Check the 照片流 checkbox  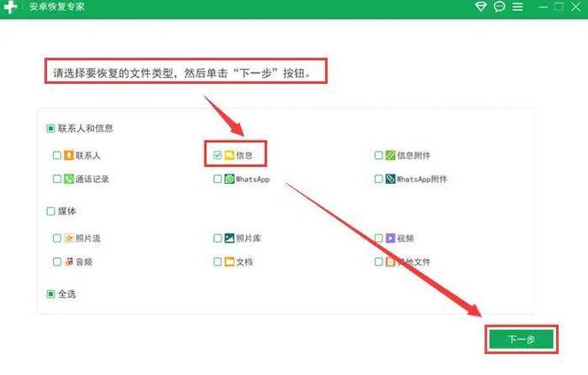[57, 238]
